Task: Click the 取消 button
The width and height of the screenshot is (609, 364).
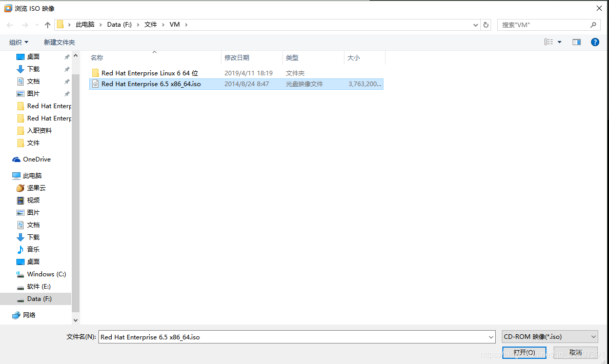Action: coord(576,352)
